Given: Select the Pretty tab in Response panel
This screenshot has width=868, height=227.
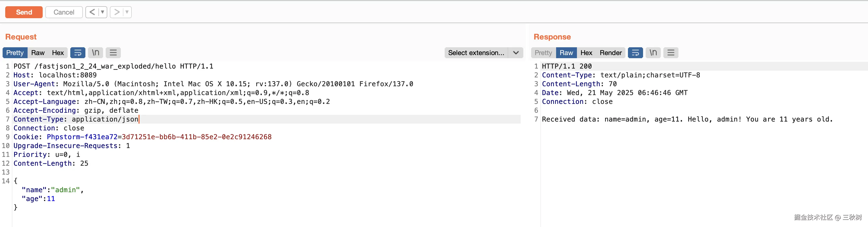Looking at the screenshot, I should (543, 53).
